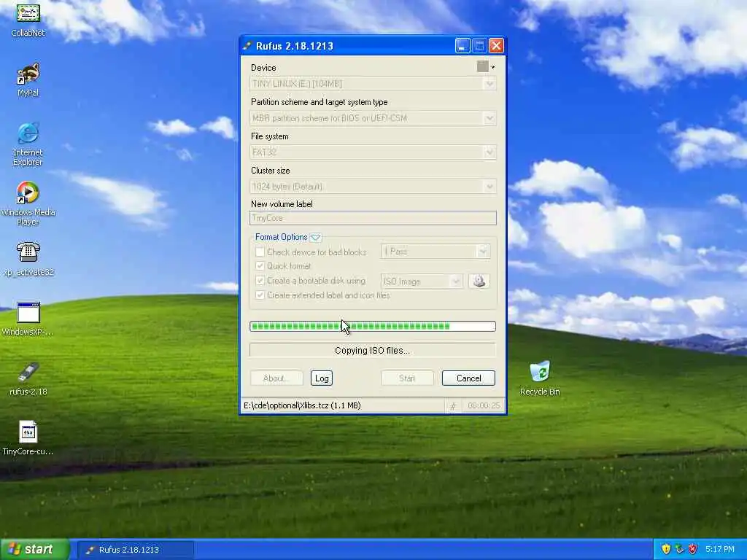Close the Rufus window
Viewport: 747px width, 560px height.
click(496, 46)
